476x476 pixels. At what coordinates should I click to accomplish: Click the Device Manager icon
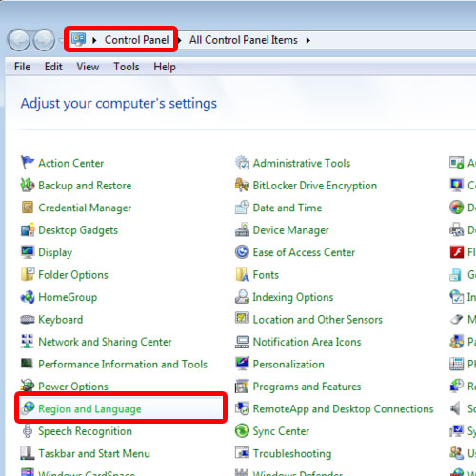tap(242, 229)
